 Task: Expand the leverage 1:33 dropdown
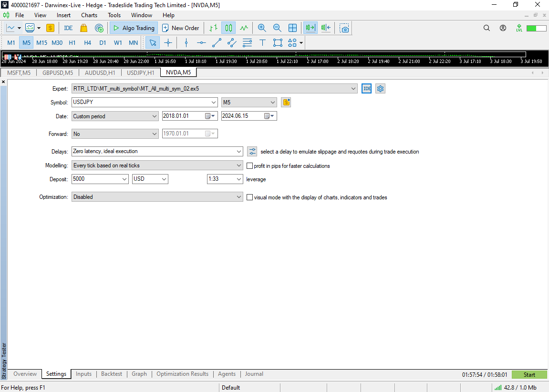(239, 179)
